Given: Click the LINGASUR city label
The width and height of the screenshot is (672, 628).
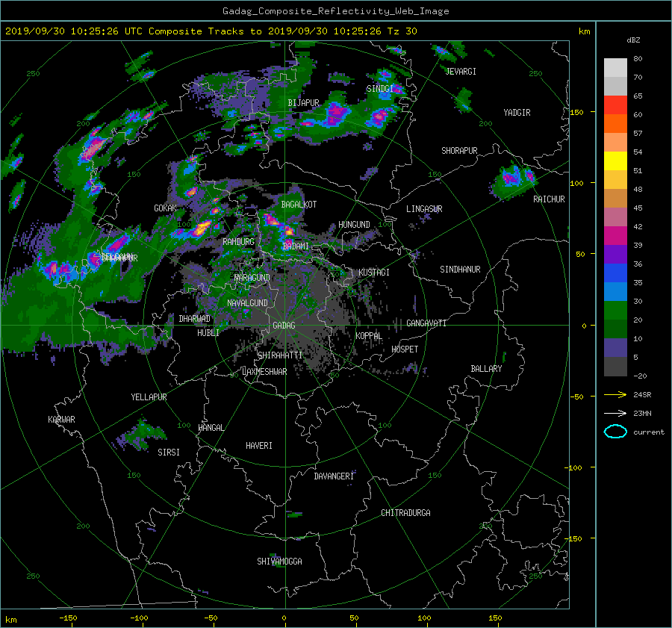Looking at the screenshot, I should (424, 209).
